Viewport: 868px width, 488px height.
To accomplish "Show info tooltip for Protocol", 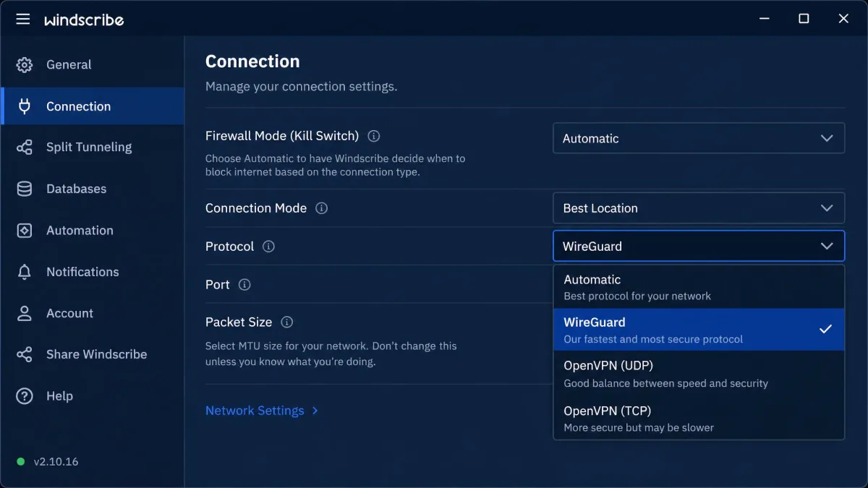I will coord(268,247).
